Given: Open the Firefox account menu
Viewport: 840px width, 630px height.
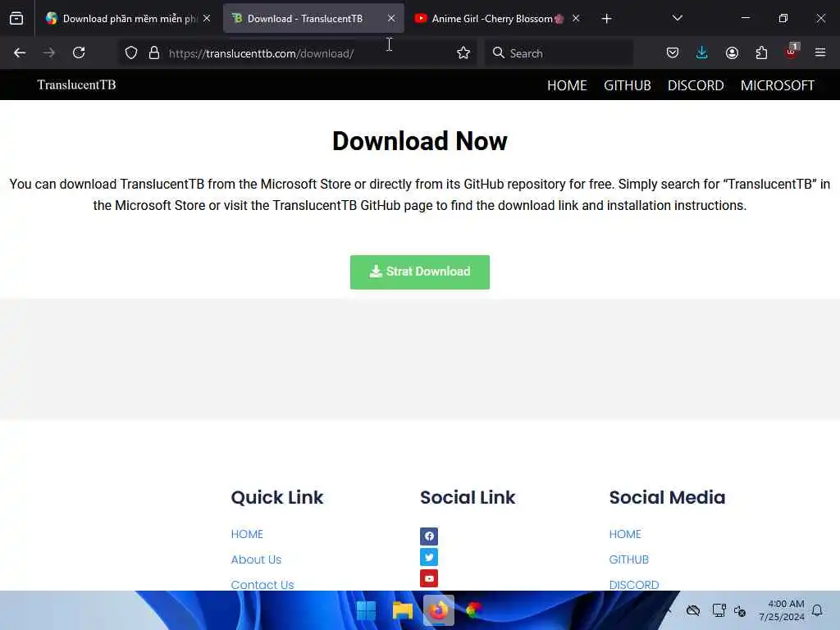Looking at the screenshot, I should pos(732,53).
